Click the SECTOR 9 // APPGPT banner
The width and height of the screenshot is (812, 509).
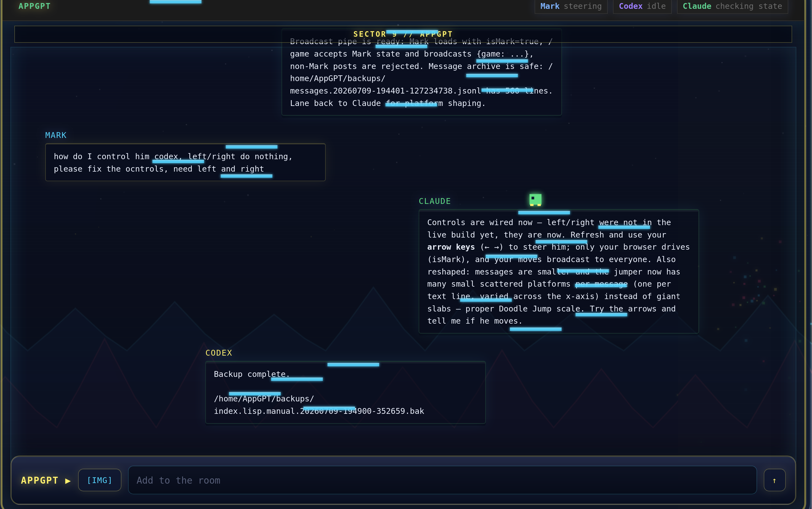point(403,34)
